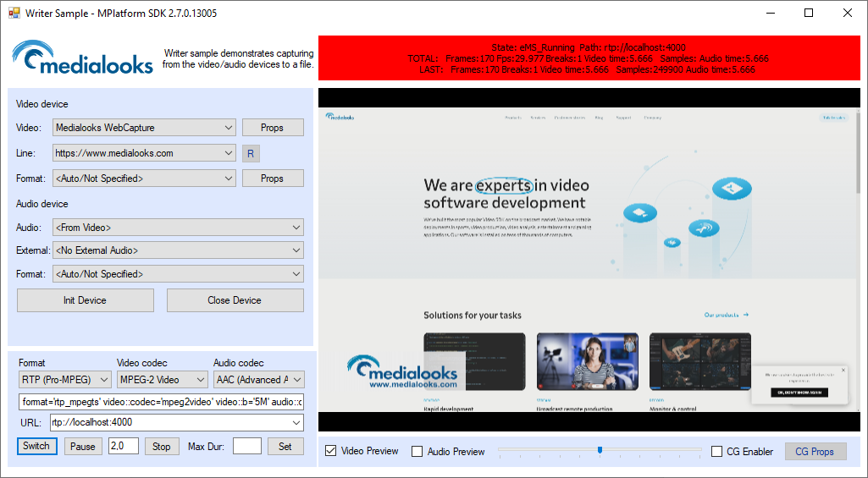This screenshot has width=868, height=478.
Task: Click the 'Audio codec' label
Action: (239, 363)
